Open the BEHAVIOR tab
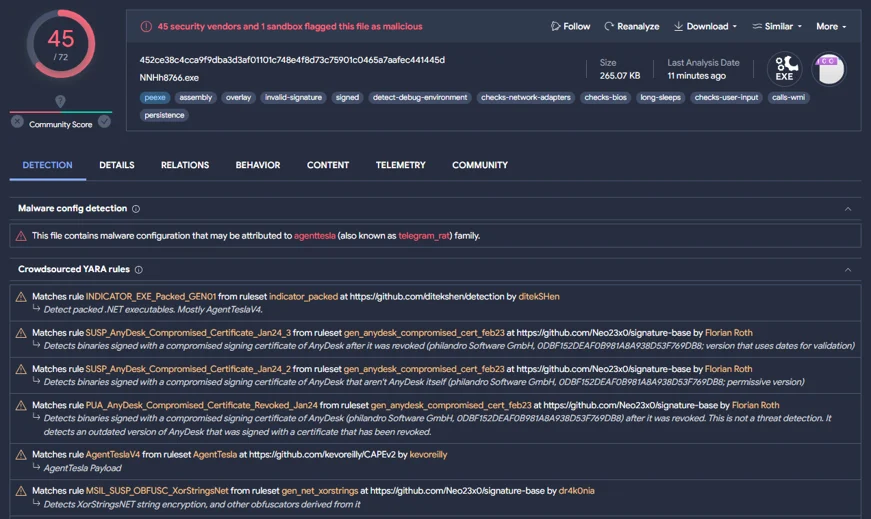Viewport: 871px width, 519px height. pos(258,165)
